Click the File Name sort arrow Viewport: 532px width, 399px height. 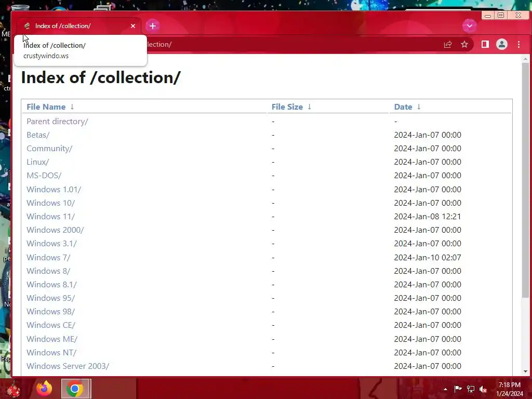click(x=72, y=107)
